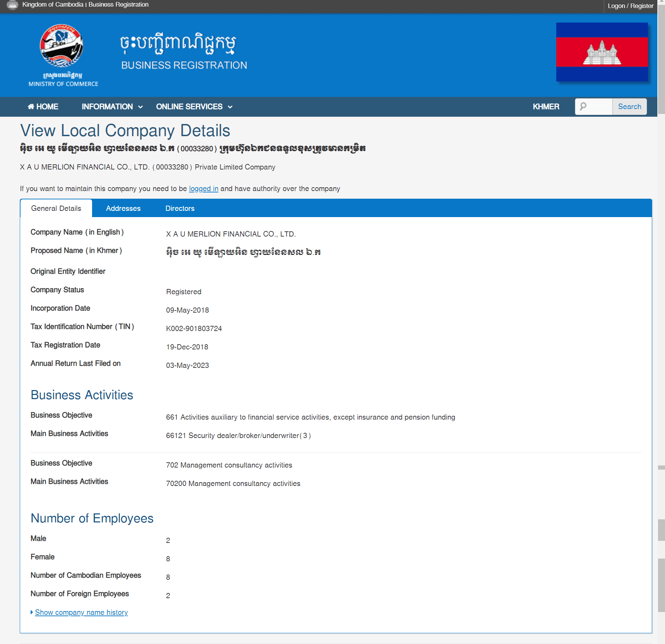Screen dimensions: 665x644
Task: Click the magnifier icon in search box
Action: point(583,106)
